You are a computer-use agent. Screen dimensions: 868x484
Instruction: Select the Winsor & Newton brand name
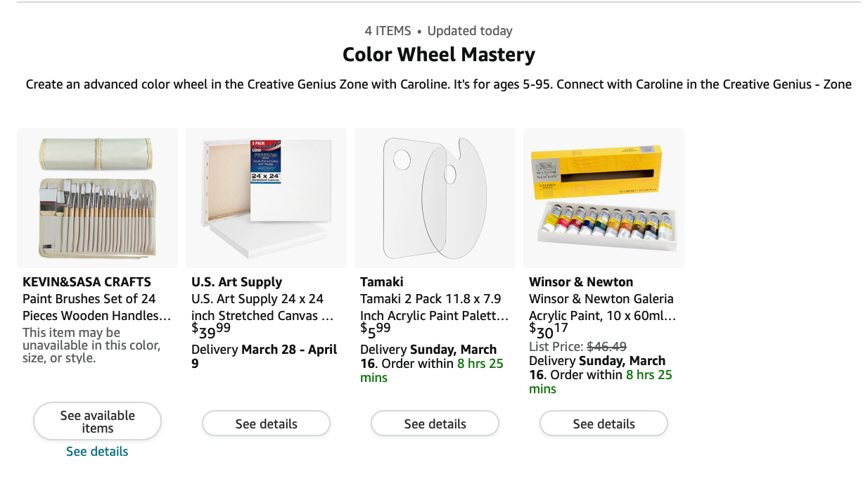pos(581,282)
